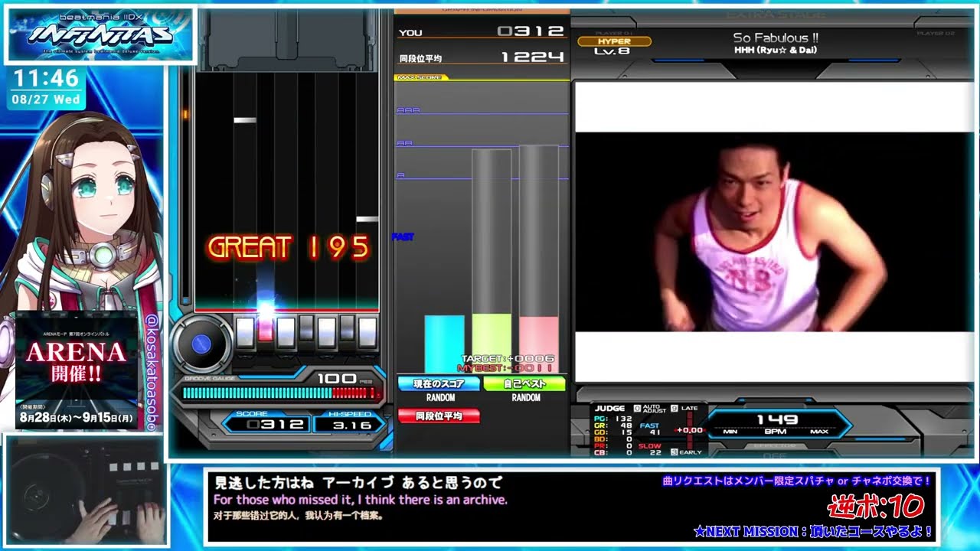Viewport: 980px width, 551px height.
Task: Click the FAST 41 count in judge panel
Action: click(650, 429)
